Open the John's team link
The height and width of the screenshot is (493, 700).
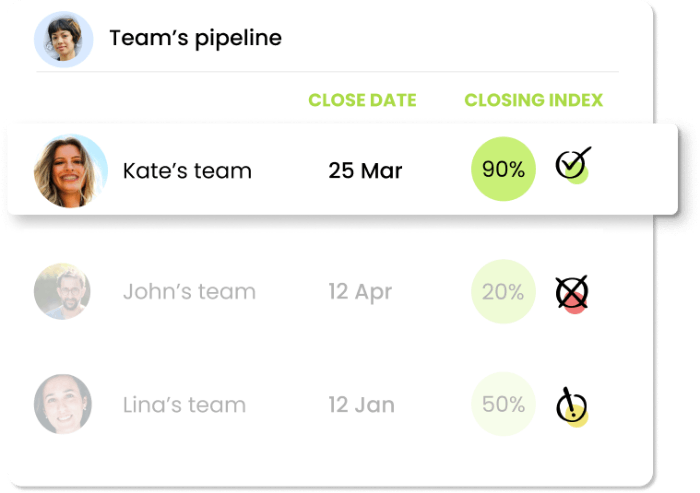pyautogui.click(x=189, y=292)
